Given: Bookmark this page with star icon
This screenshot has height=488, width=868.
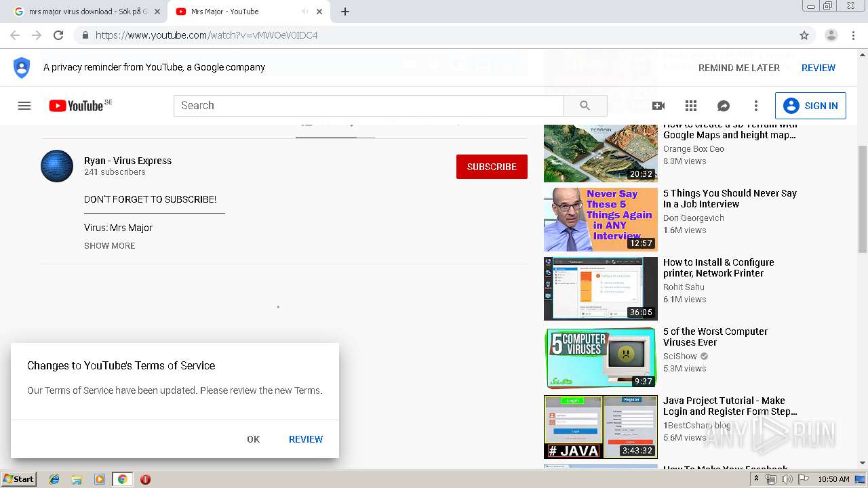Looking at the screenshot, I should pos(804,35).
